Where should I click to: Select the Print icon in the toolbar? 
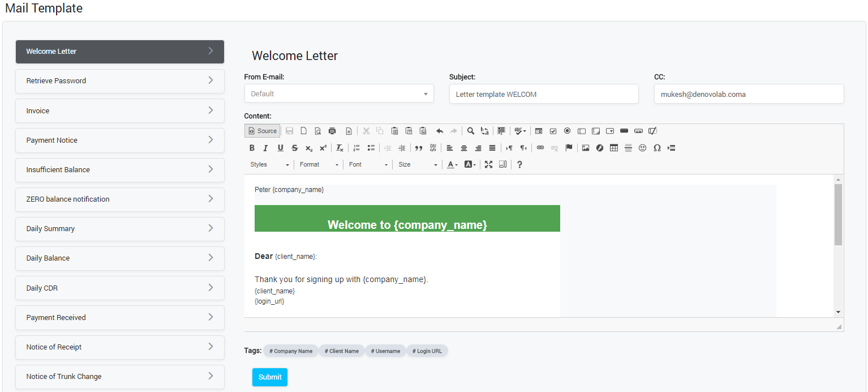pyautogui.click(x=332, y=131)
